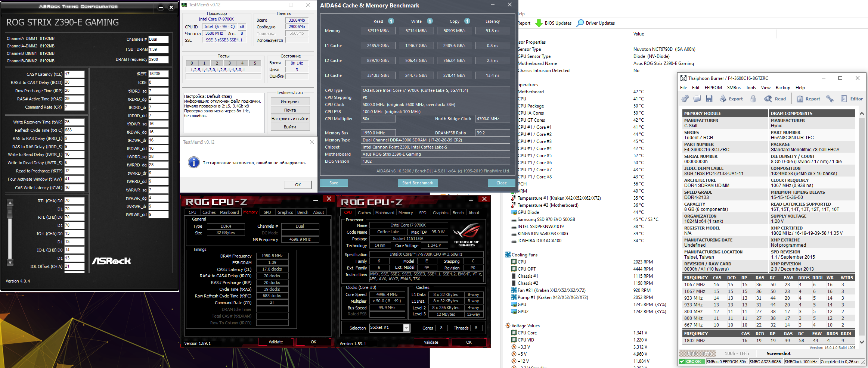Open Graphics tab in CPU-Z Processor window

441,213
